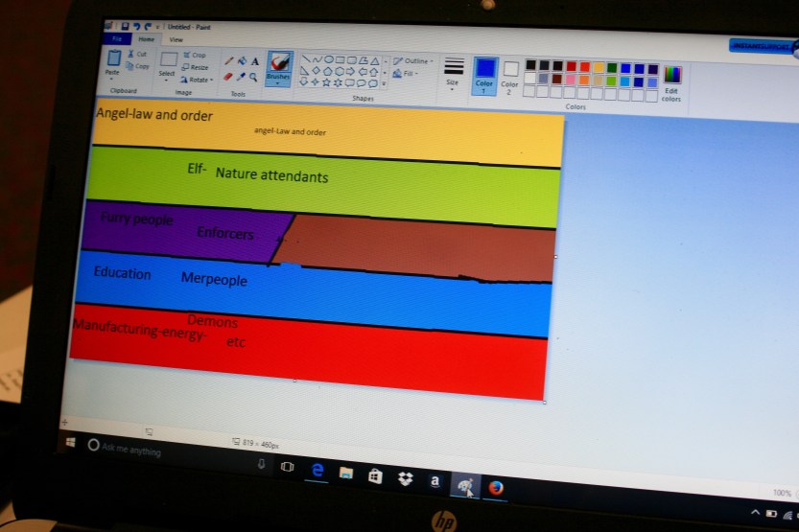Switch to the View tab
This screenshot has height=532, width=799.
pos(176,40)
